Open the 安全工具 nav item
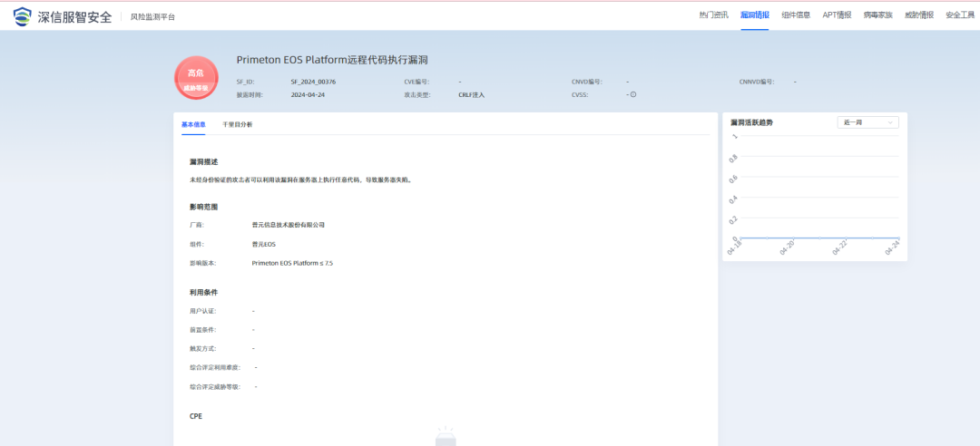Image resolution: width=980 pixels, height=446 pixels. click(960, 15)
